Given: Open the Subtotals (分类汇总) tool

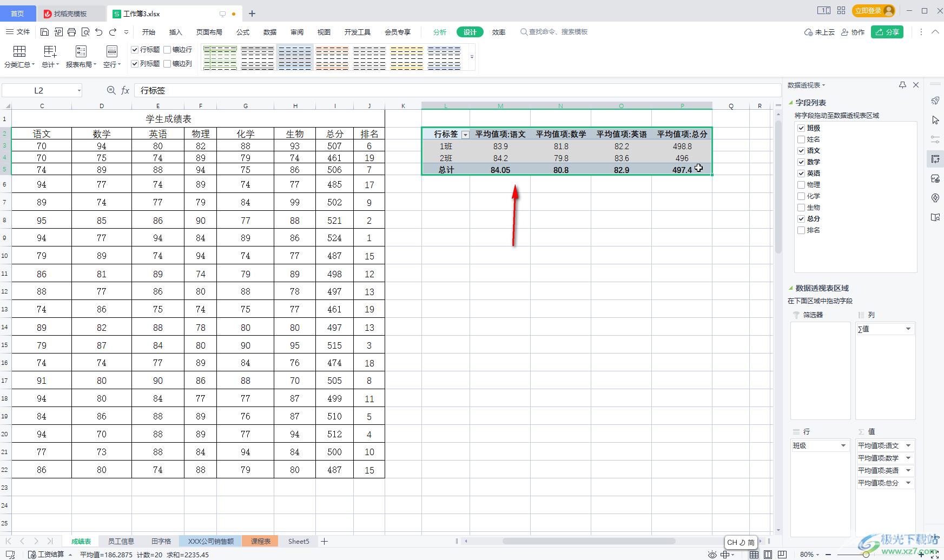Looking at the screenshot, I should (x=19, y=57).
